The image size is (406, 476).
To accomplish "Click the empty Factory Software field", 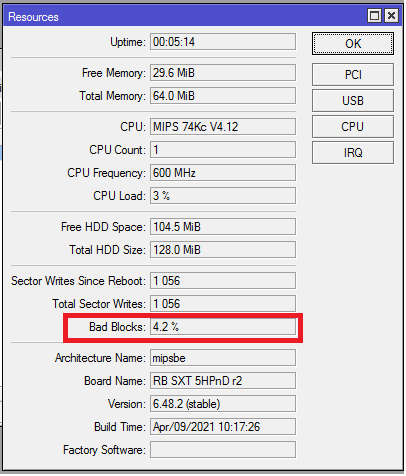I will (223, 450).
